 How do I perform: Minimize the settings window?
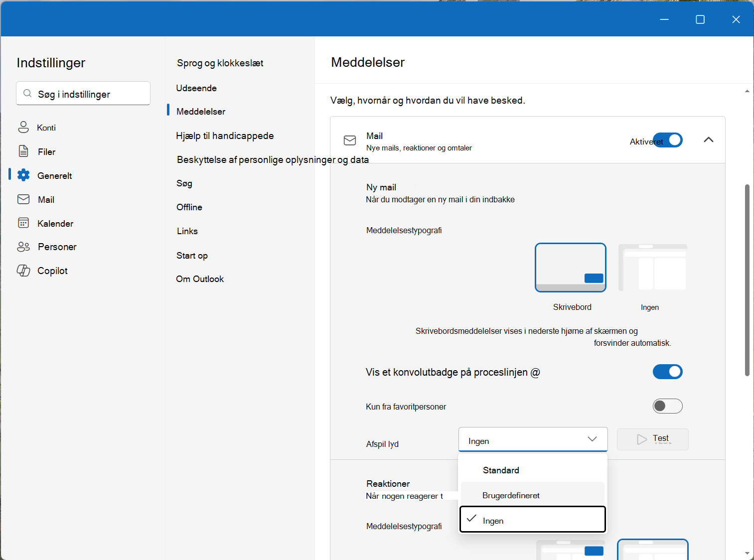tap(664, 19)
